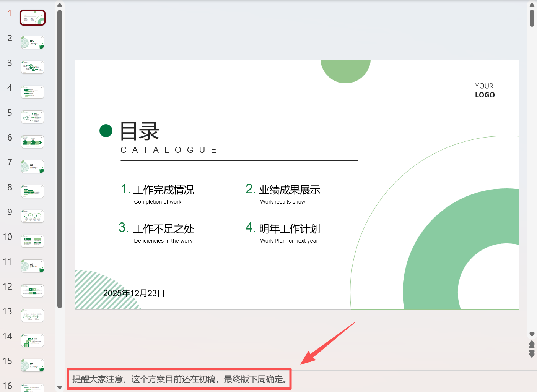Select the slide 10 thumbnail
The width and height of the screenshot is (537, 392).
32,241
